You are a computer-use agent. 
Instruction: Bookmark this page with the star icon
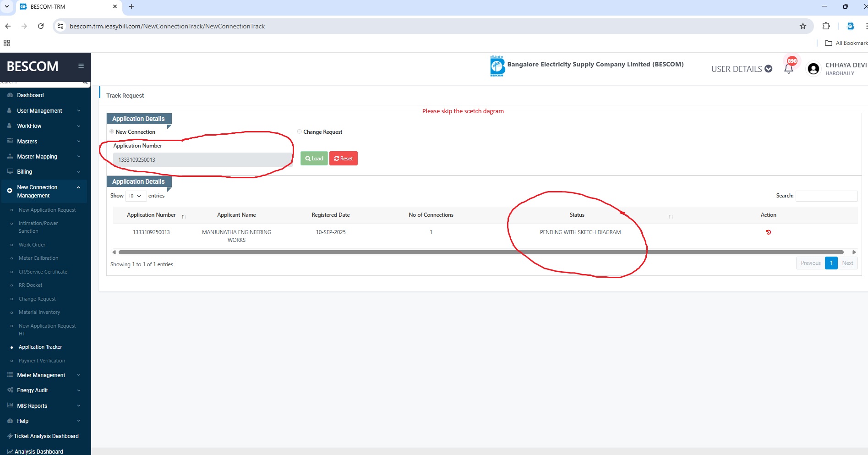(x=803, y=26)
